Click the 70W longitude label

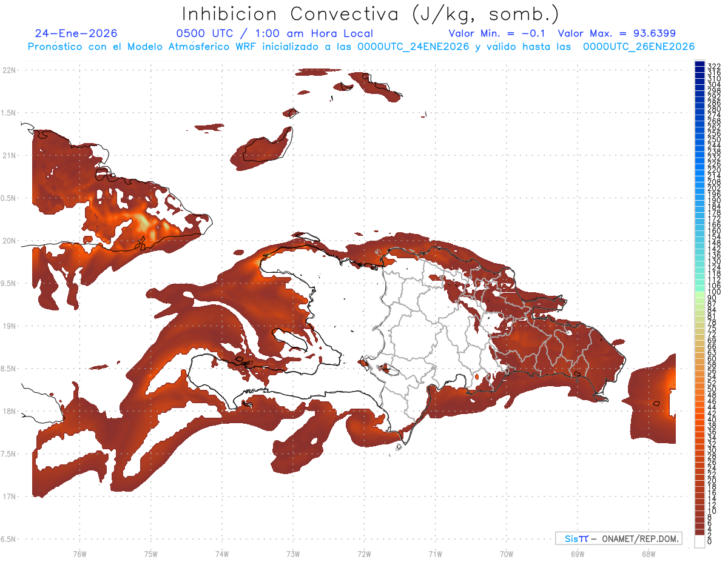pyautogui.click(x=507, y=554)
